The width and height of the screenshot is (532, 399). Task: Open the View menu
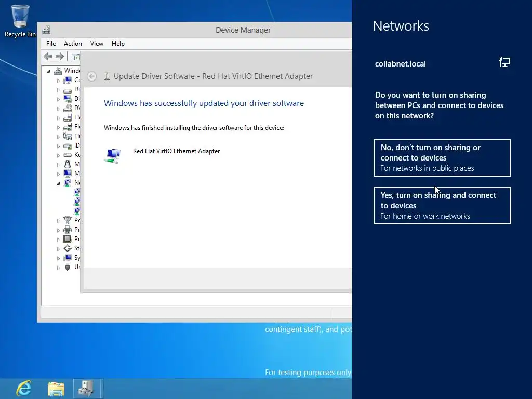point(97,44)
